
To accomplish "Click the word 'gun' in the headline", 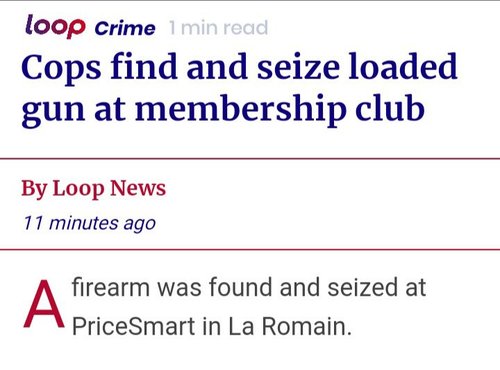I will click(53, 112).
